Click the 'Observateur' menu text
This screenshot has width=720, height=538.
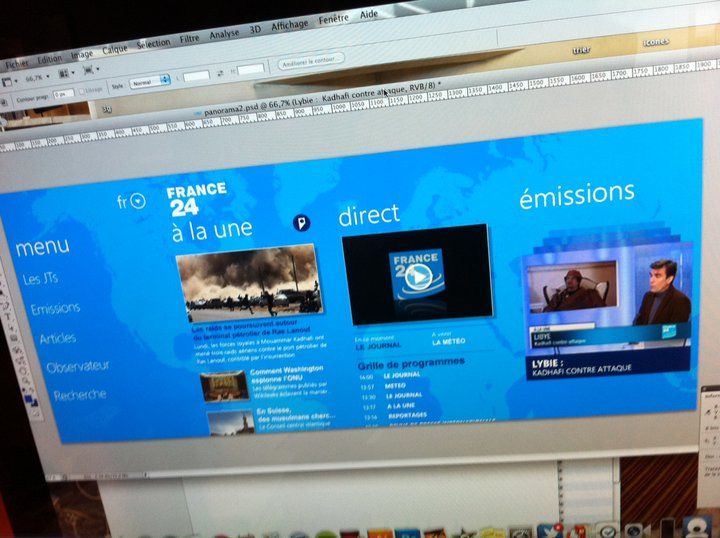tap(78, 367)
